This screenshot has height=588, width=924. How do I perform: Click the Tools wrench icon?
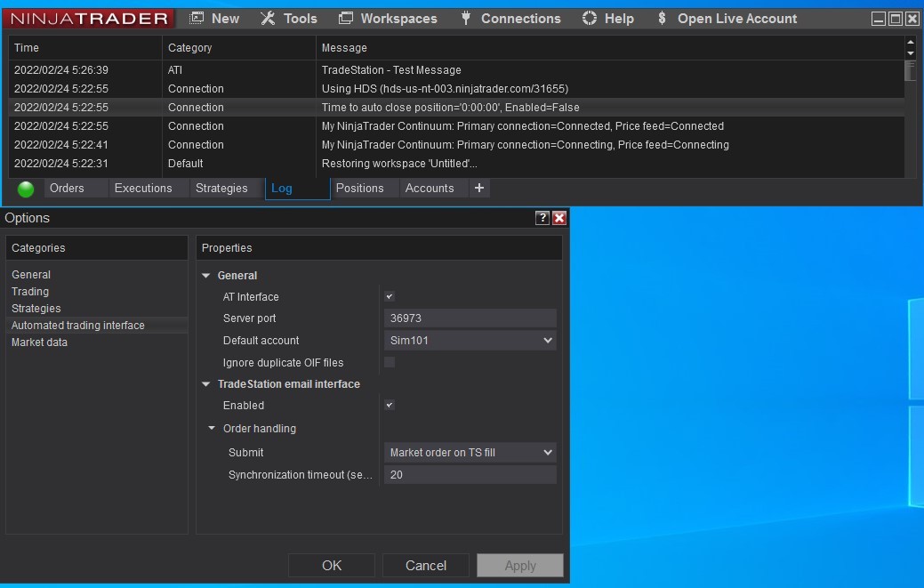[268, 19]
